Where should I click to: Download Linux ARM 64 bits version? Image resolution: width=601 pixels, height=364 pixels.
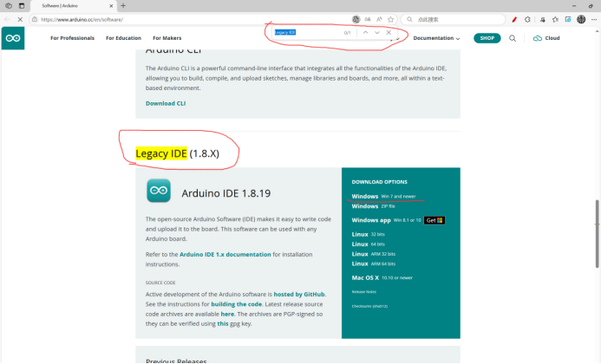(373, 263)
